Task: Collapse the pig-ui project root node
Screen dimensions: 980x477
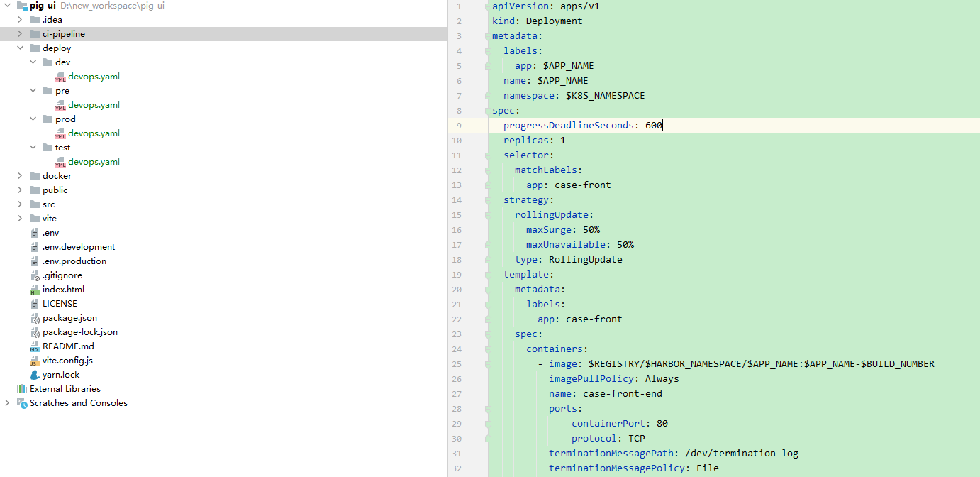Action: tap(8, 6)
